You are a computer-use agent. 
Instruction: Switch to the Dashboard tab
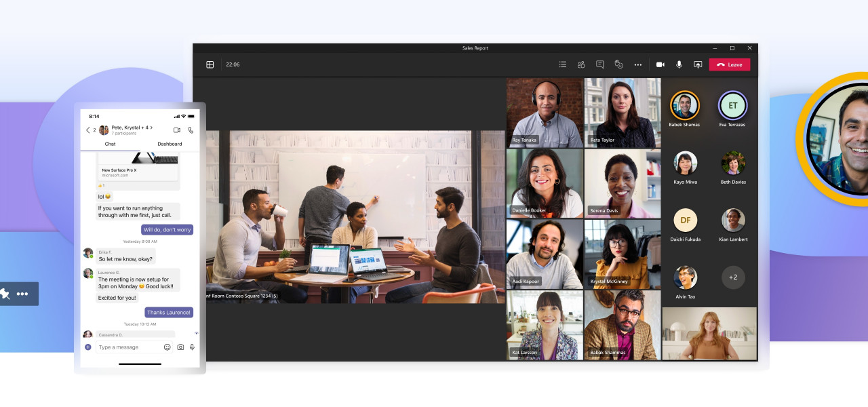[x=170, y=144]
